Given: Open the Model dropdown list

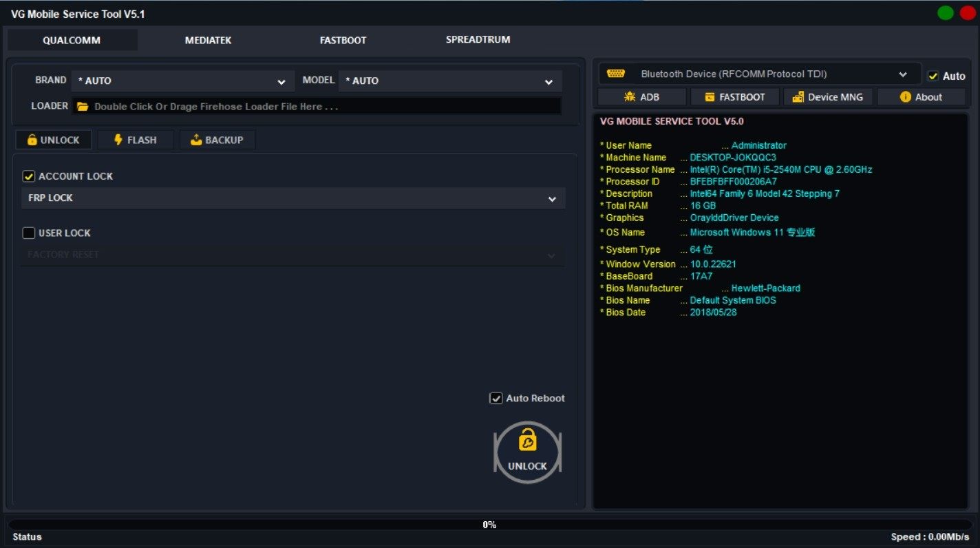Looking at the screenshot, I should 548,82.
